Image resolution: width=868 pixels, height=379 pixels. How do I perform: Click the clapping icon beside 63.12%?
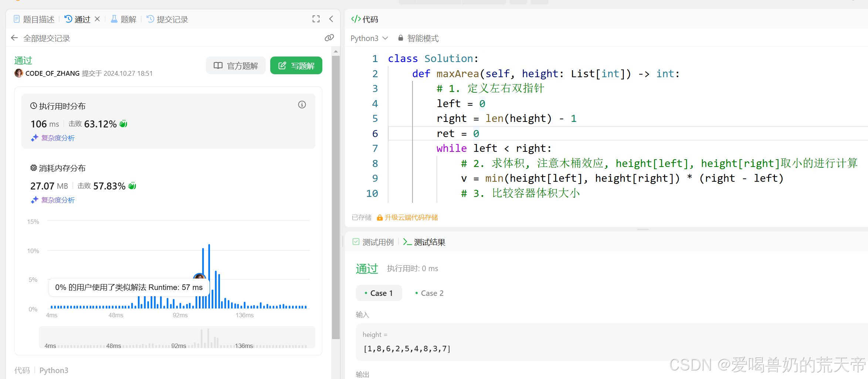[123, 124]
